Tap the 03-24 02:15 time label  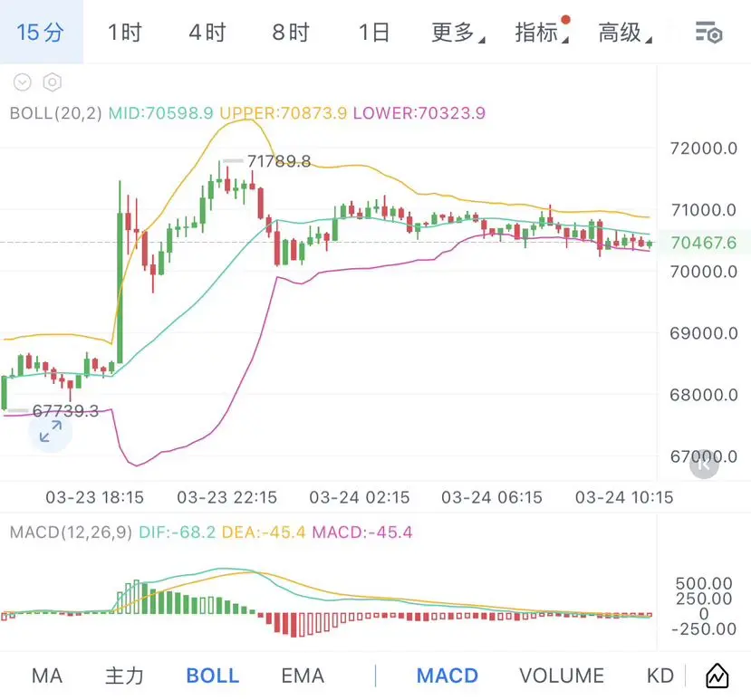pyautogui.click(x=360, y=497)
